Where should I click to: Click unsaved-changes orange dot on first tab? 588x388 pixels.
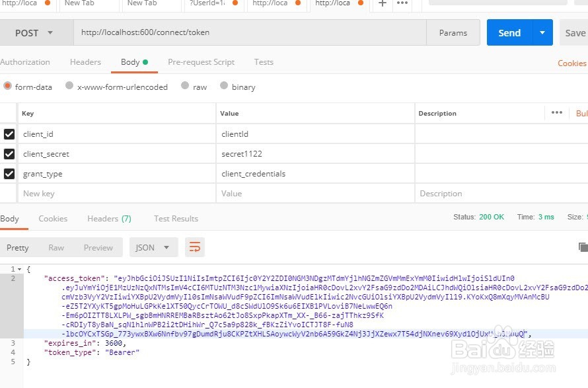point(46,3)
